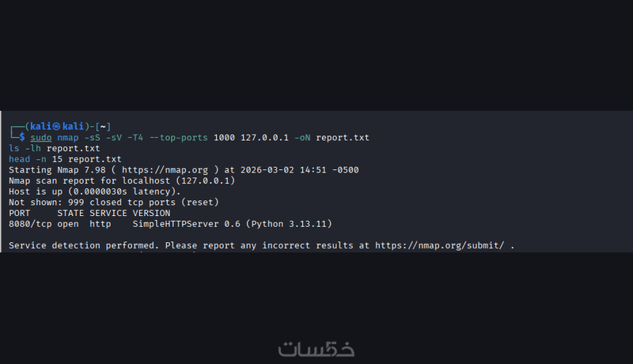Click the -sV flag in command
Screen dimensions: 633x364
click(x=114, y=138)
